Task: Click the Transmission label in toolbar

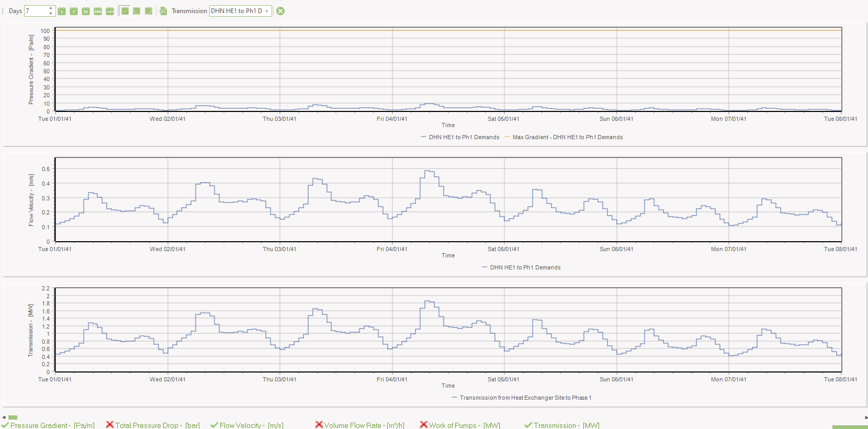Action: click(189, 11)
